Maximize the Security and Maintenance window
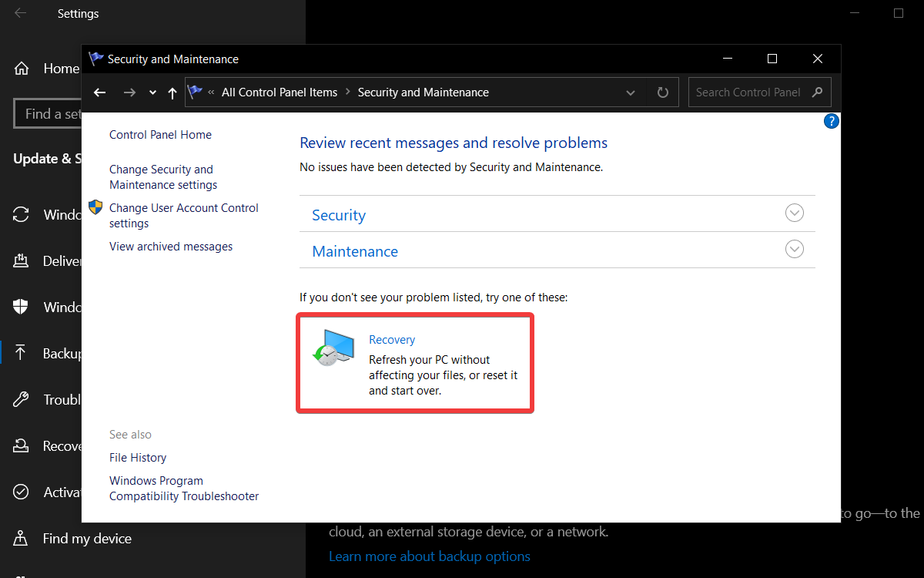Viewport: 924px width, 578px height. coord(772,59)
